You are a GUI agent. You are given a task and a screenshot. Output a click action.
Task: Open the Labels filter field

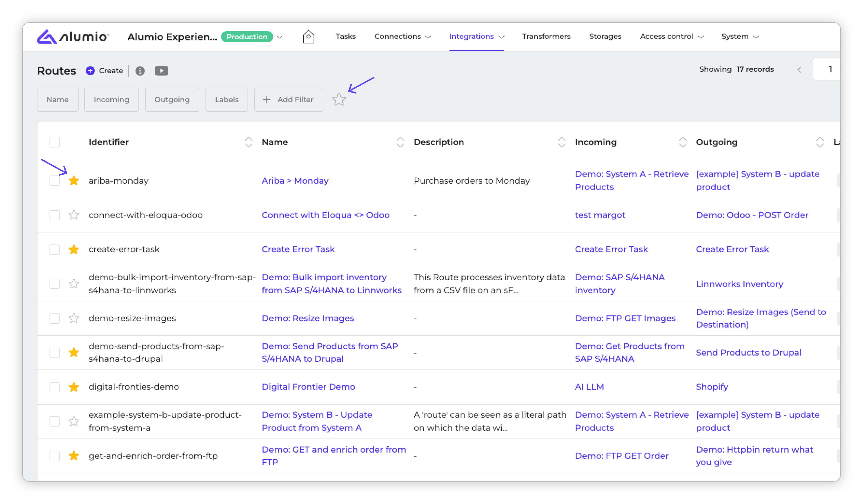pos(226,99)
